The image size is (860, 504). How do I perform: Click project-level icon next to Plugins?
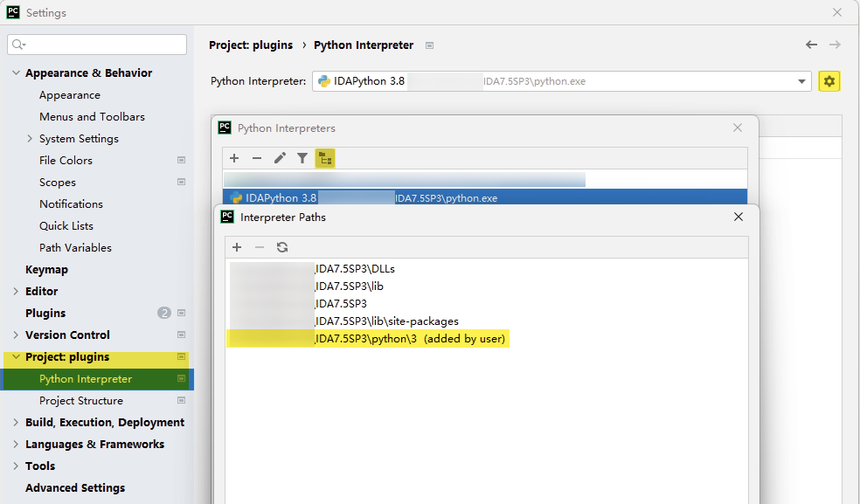(181, 314)
